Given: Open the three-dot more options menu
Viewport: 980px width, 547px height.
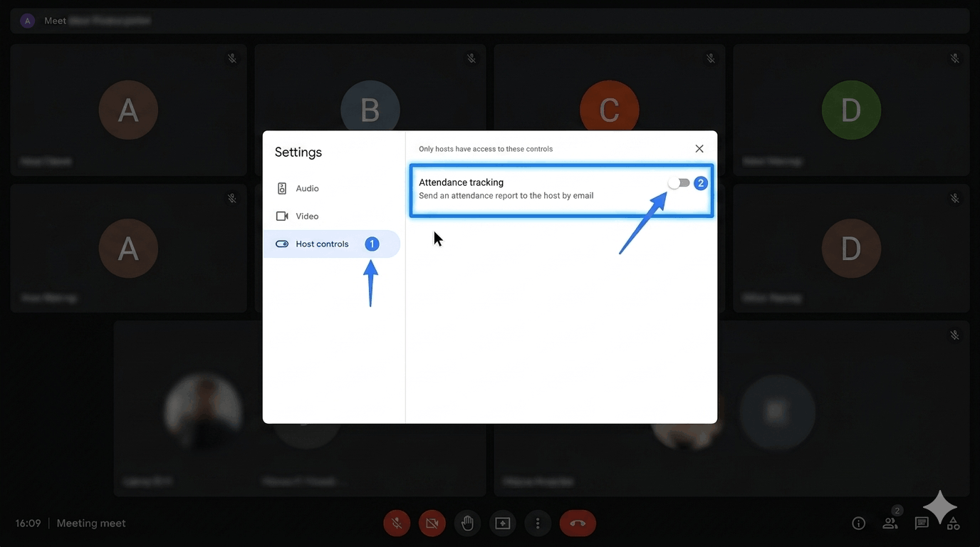Looking at the screenshot, I should (x=538, y=523).
